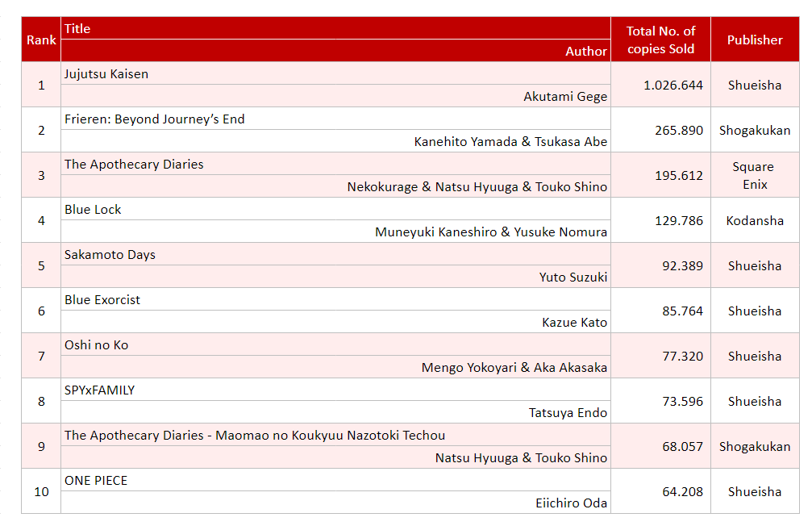Select the title Frieren: Beyond Journey's End
Screen dimensions: 812x530
click(154, 119)
